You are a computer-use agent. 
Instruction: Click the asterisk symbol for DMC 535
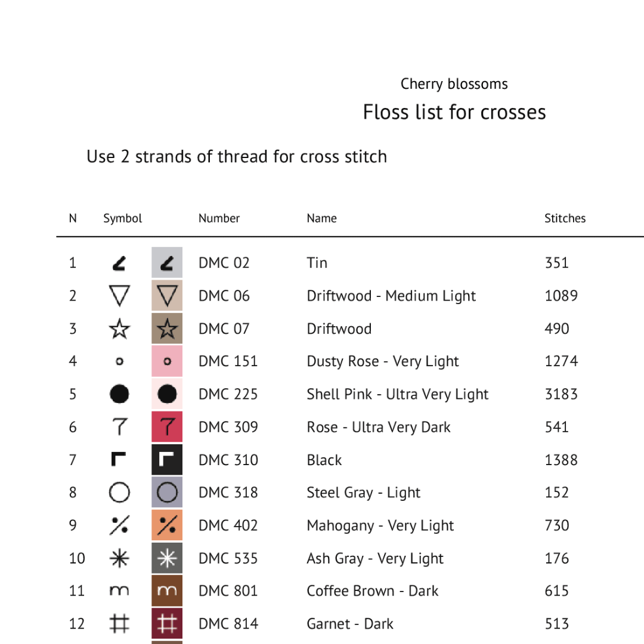pyautogui.click(x=119, y=558)
